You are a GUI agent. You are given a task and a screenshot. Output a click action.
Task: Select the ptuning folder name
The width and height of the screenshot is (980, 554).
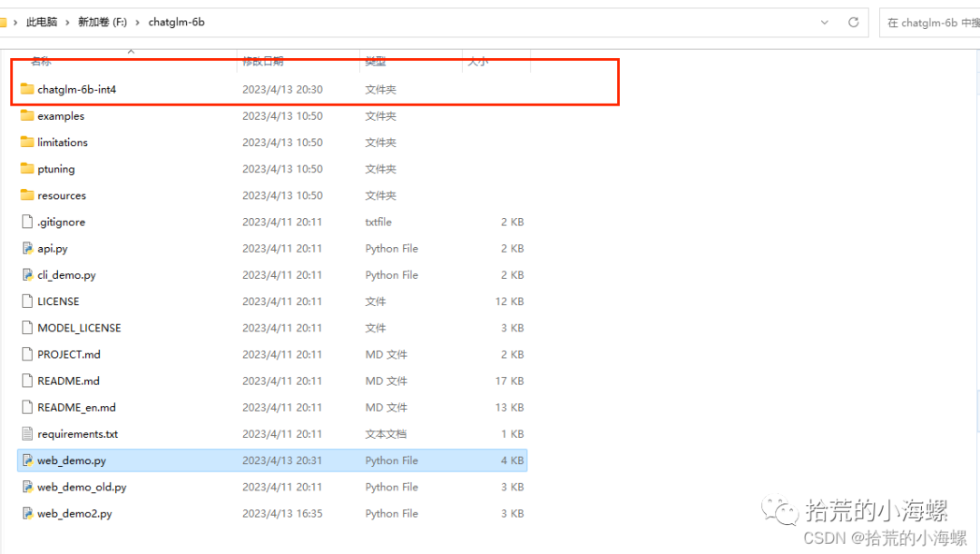click(x=56, y=169)
